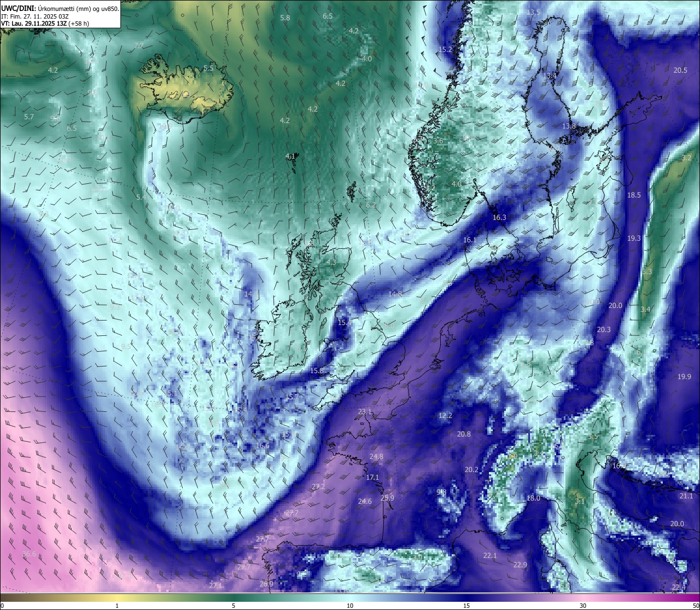Click the 15 label on the color scale
This screenshot has height=610, width=700.
coord(466,606)
